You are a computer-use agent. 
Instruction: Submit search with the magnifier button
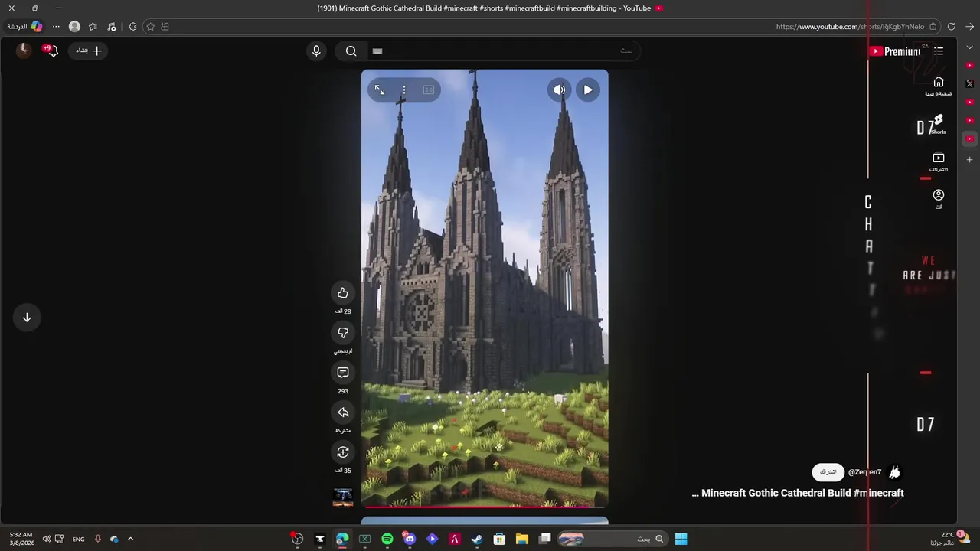coord(351,51)
